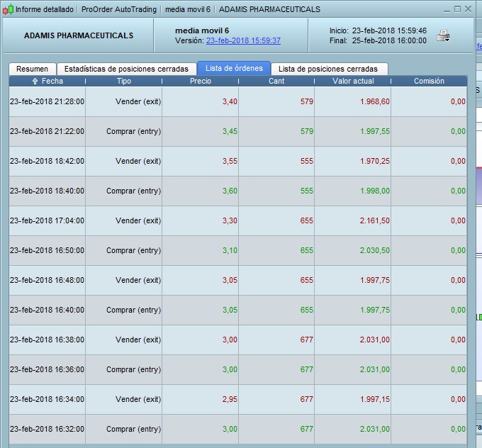Image resolution: width=482 pixels, height=448 pixels.
Task: Select the date 23-feb-2018 21:22:00
Action: click(47, 131)
